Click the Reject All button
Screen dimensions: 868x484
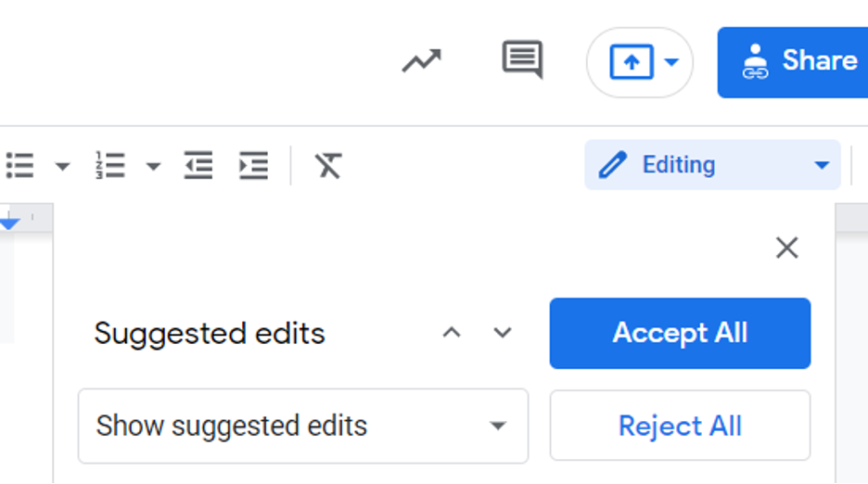(680, 426)
